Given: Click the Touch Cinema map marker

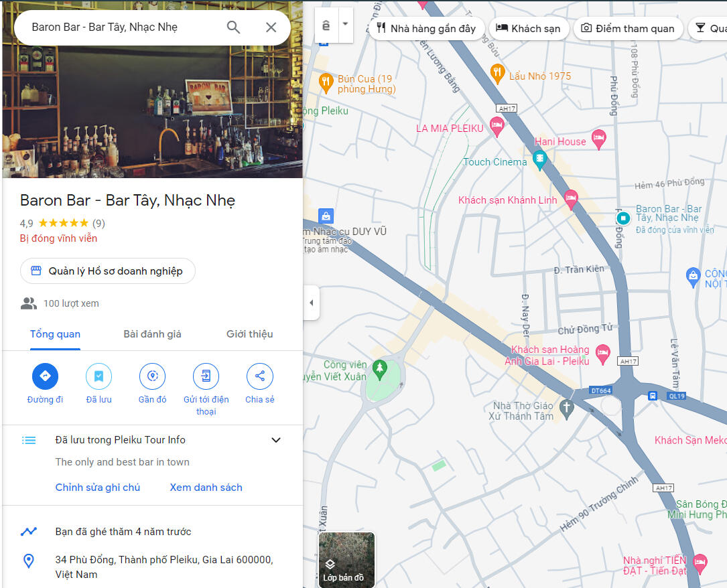Looking at the screenshot, I should 539,159.
